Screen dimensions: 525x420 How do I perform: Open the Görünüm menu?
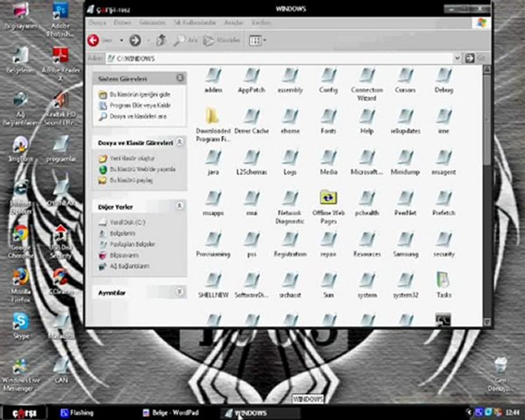coord(152,23)
